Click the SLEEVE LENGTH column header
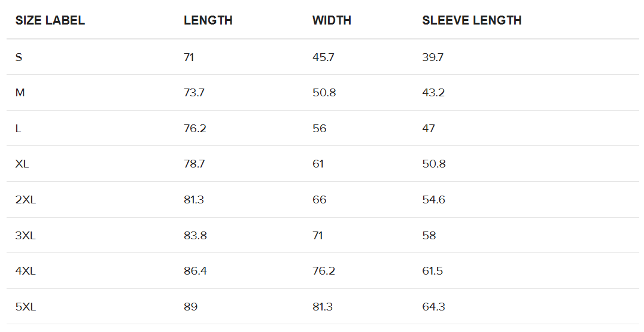The image size is (644, 332). point(472,20)
